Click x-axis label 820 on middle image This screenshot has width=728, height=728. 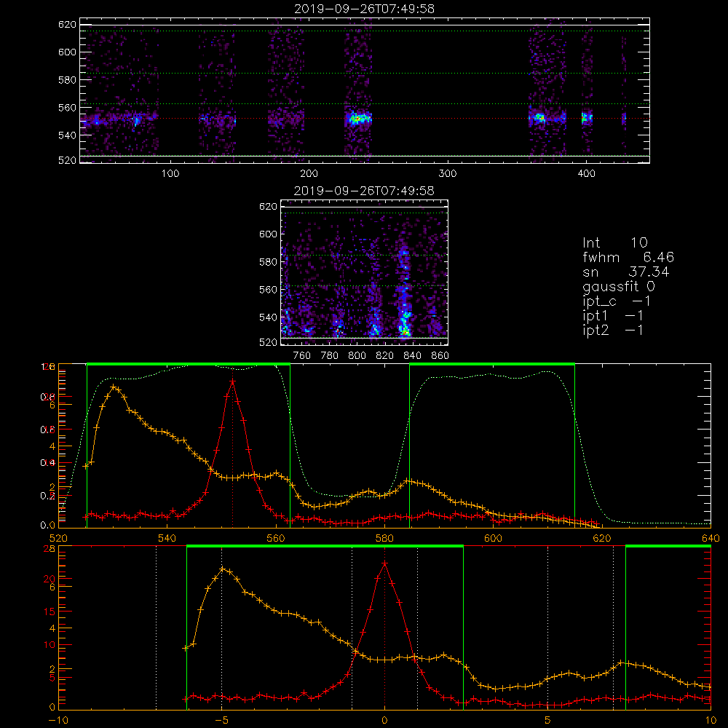pyautogui.click(x=385, y=356)
